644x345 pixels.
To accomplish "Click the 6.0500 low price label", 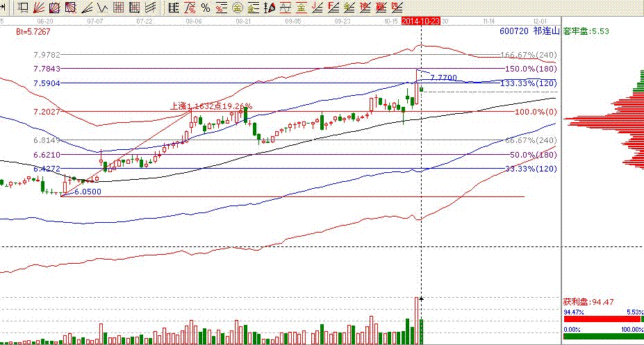I will (88, 192).
